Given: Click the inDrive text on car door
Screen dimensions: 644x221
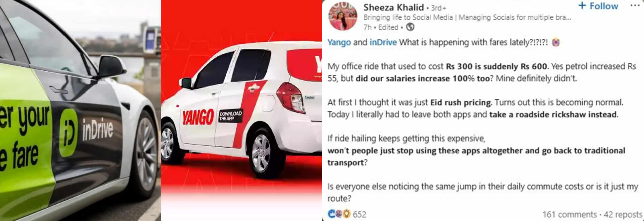Looking at the screenshot, I should point(98,131).
